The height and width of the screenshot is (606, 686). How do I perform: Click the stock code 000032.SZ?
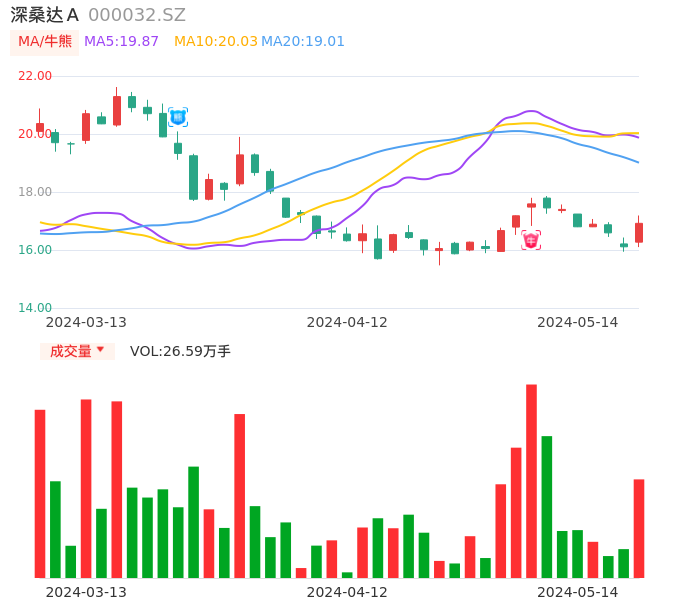pyautogui.click(x=137, y=15)
